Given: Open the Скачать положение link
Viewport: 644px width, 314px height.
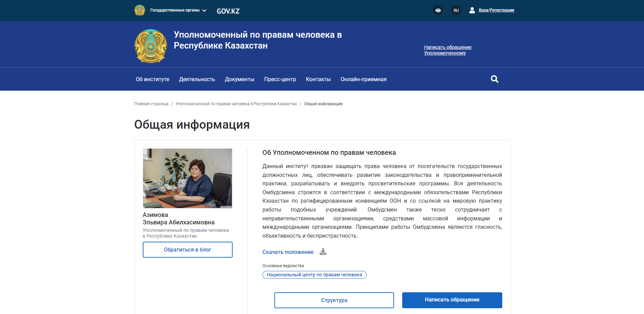Looking at the screenshot, I should 288,252.
